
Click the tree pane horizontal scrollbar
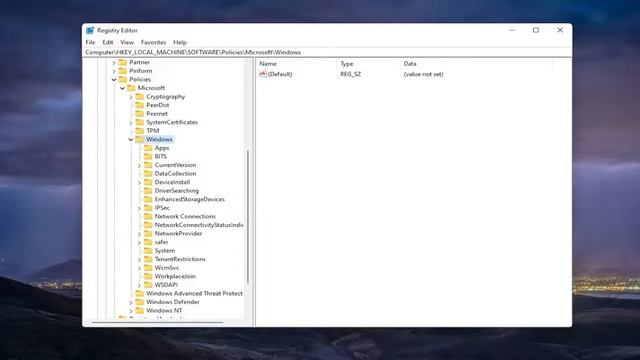(158, 322)
